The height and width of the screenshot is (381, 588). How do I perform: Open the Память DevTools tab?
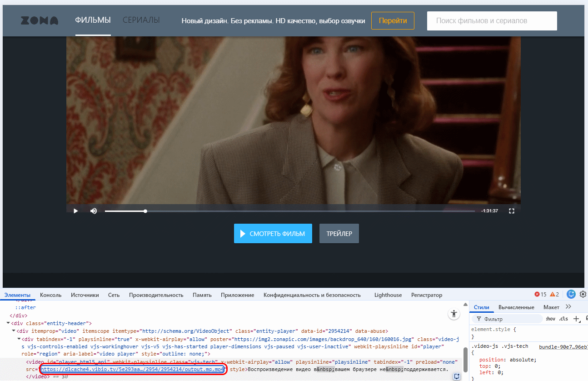tap(202, 295)
